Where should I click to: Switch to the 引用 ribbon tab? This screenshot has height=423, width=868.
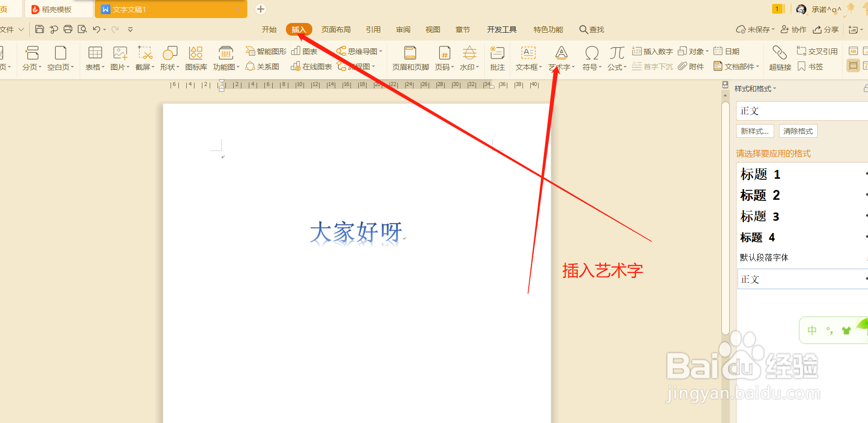pos(373,29)
